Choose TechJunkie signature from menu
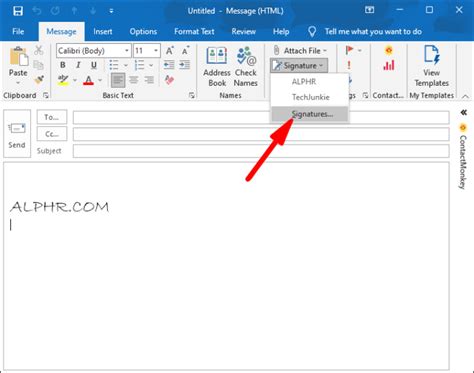474x373 pixels. [x=311, y=97]
